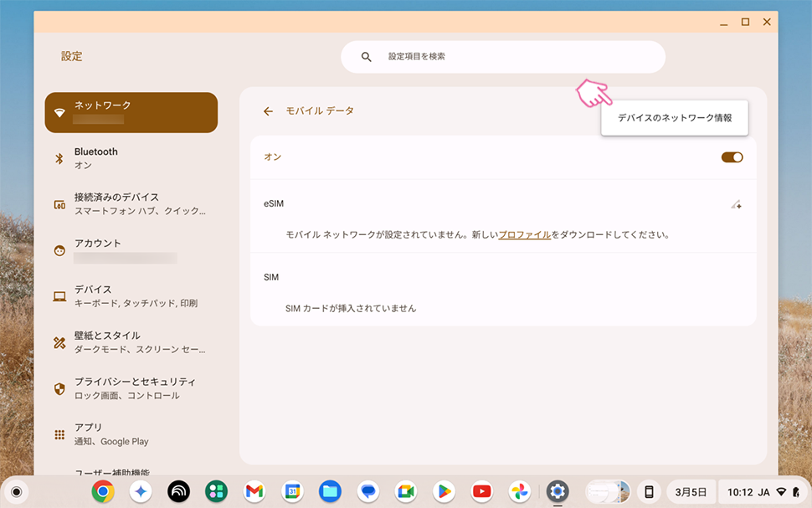Open Gmail from the shelf

pos(254,491)
